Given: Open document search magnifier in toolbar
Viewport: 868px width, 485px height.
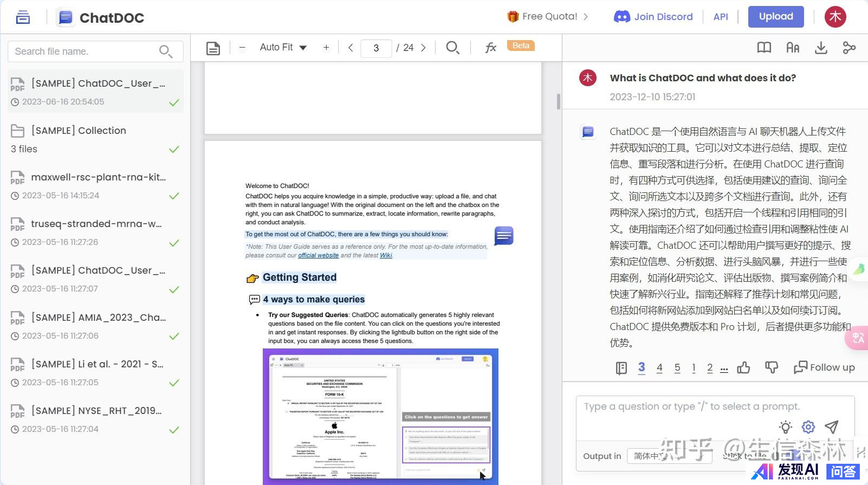Looking at the screenshot, I should pyautogui.click(x=452, y=48).
